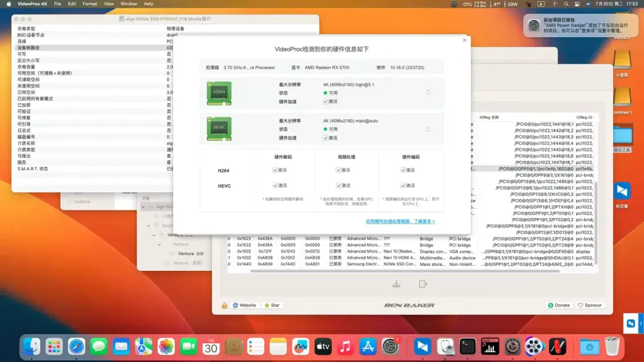644x362 pixels.
Task: Click the IOReg 名称 column header
Action: 489,118
